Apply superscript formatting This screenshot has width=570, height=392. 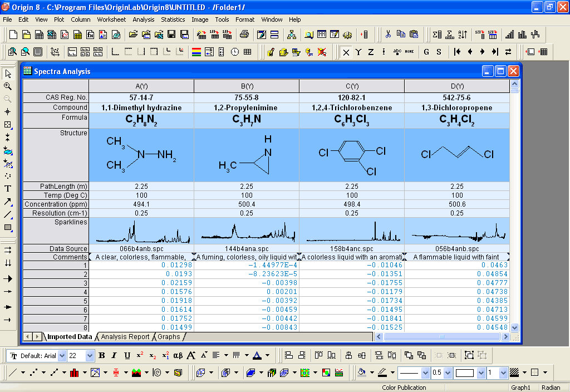[140, 355]
